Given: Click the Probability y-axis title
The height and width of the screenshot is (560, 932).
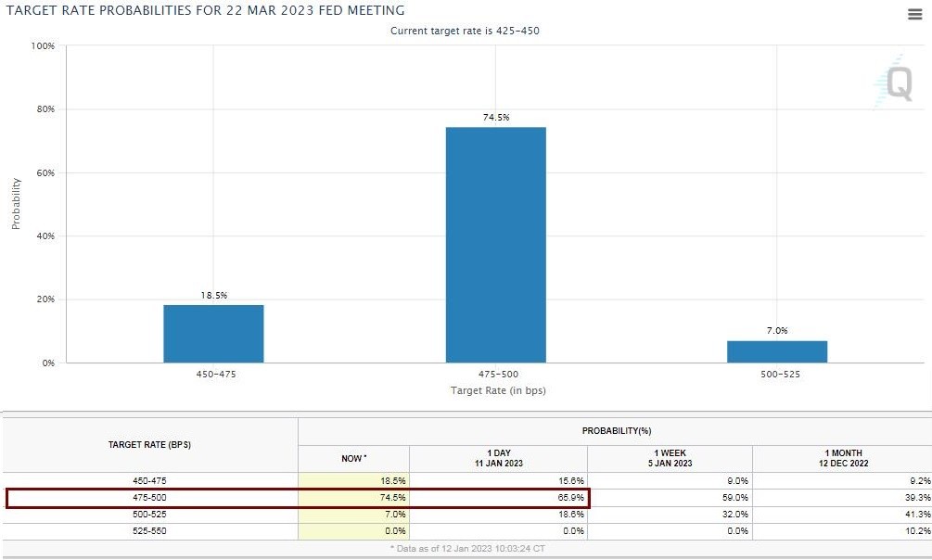Looking at the screenshot, I should pos(16,203).
